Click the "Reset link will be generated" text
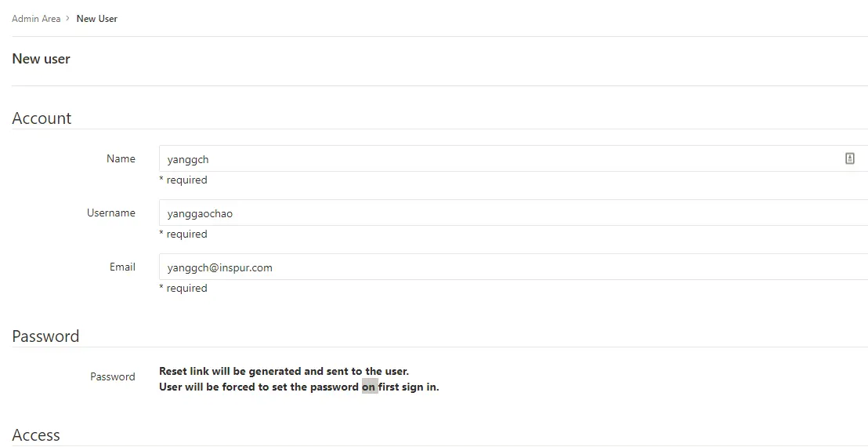This screenshot has height=447, width=868. coord(284,371)
